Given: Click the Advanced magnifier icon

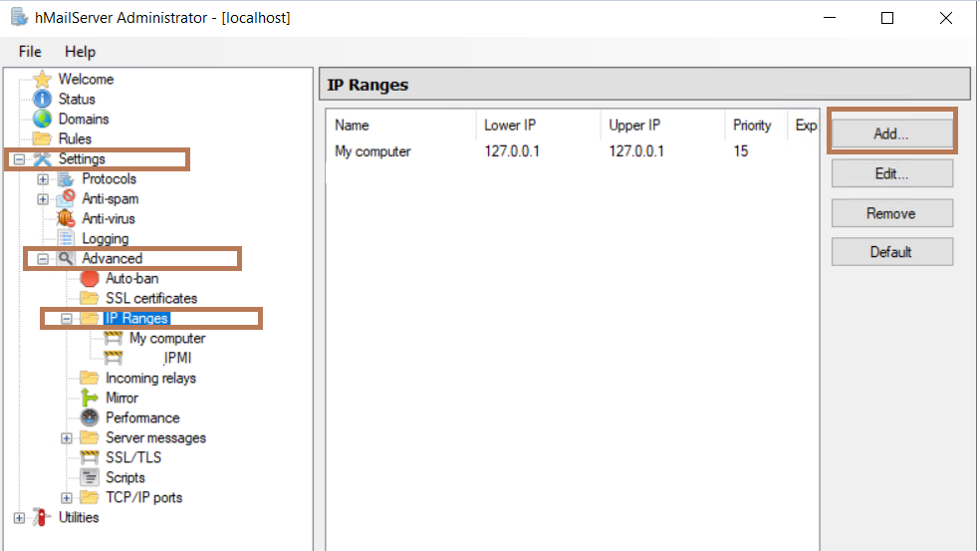Looking at the screenshot, I should pyautogui.click(x=66, y=258).
